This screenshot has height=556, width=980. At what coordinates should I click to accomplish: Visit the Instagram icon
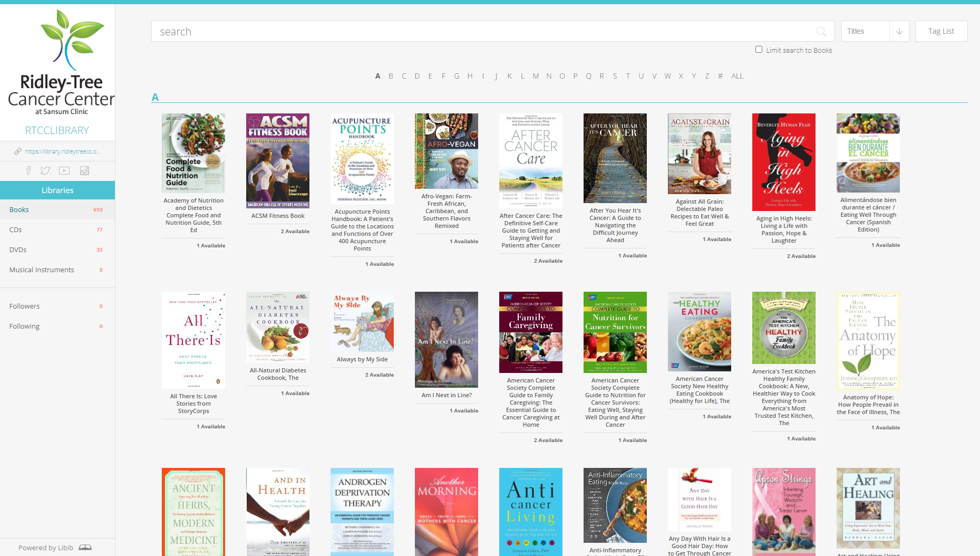pos(84,170)
